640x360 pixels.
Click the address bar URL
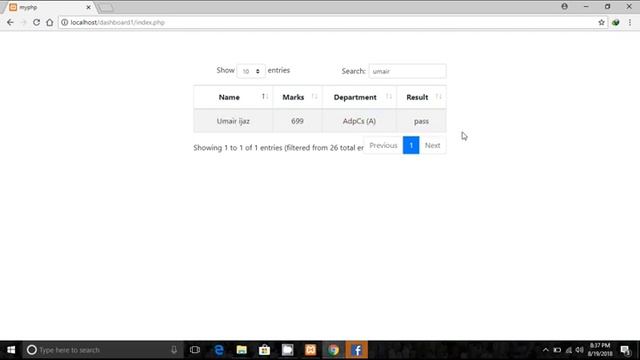pos(118,22)
